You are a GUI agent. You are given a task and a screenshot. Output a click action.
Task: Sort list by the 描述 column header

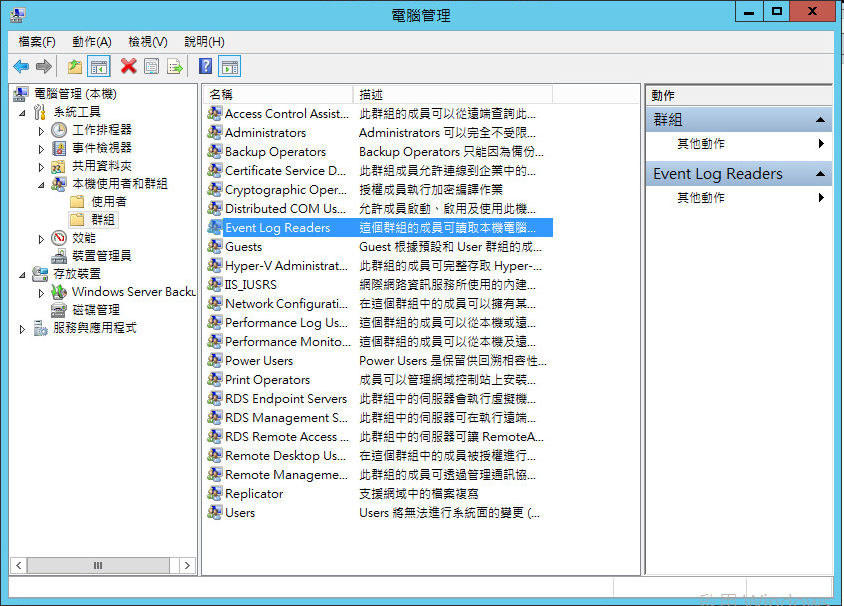[452, 95]
